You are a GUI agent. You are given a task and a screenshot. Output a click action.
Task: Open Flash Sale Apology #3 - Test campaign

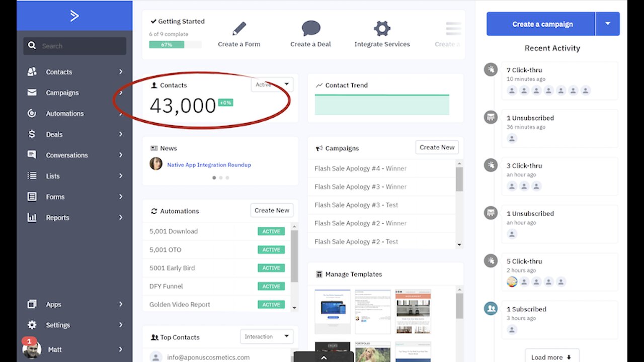tap(356, 205)
